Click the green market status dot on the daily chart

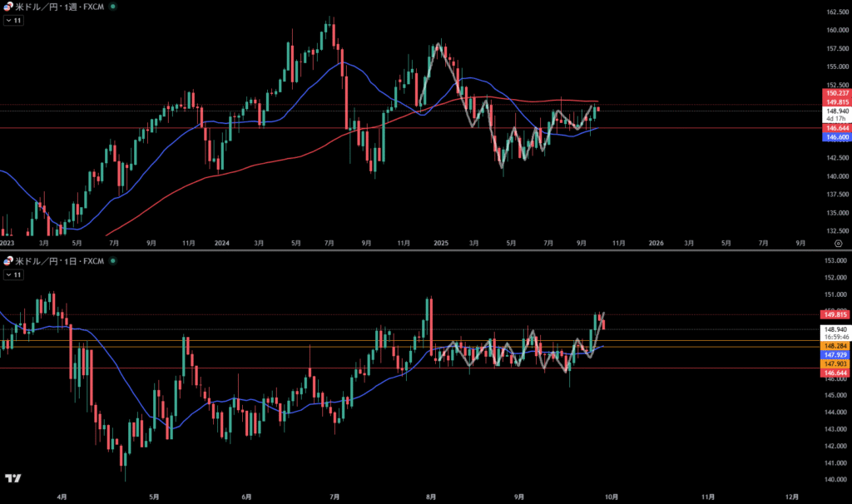113,260
